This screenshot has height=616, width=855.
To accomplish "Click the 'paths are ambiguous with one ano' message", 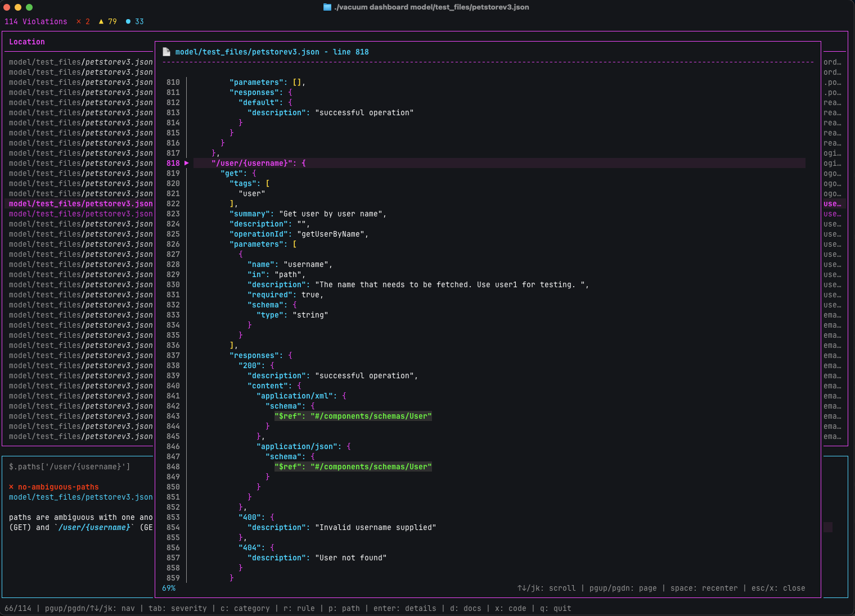I will tap(81, 517).
